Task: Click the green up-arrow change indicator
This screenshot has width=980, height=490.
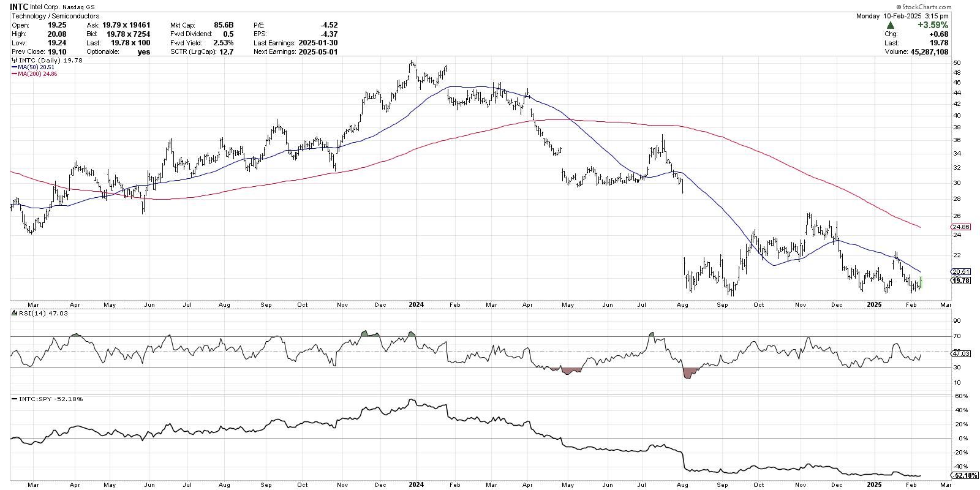Action: [x=890, y=25]
